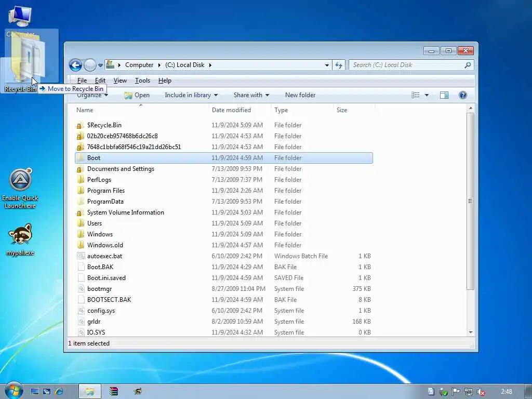Select the Windows folder icon

point(81,234)
